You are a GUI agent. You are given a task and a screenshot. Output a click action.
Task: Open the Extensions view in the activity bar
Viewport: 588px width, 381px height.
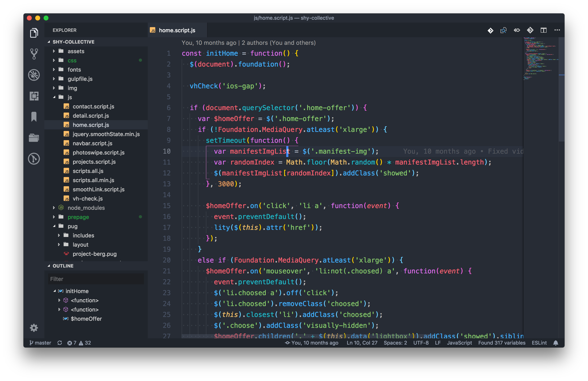click(x=34, y=96)
